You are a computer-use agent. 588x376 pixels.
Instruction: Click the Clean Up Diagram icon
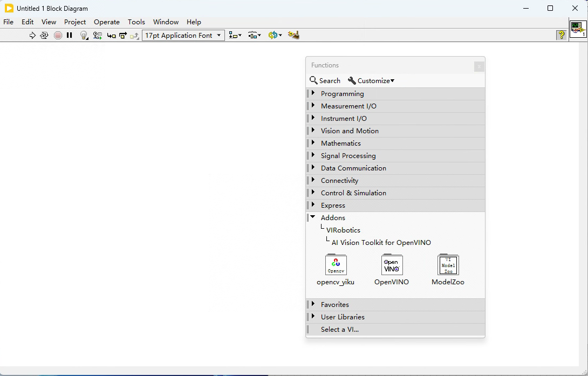[x=293, y=36]
